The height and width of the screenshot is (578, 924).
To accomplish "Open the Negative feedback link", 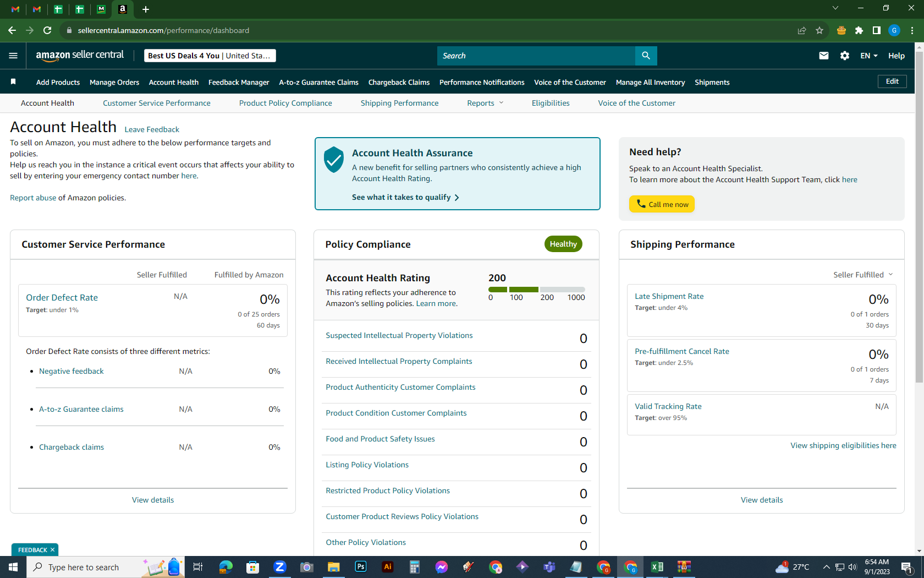I will pos(71,371).
